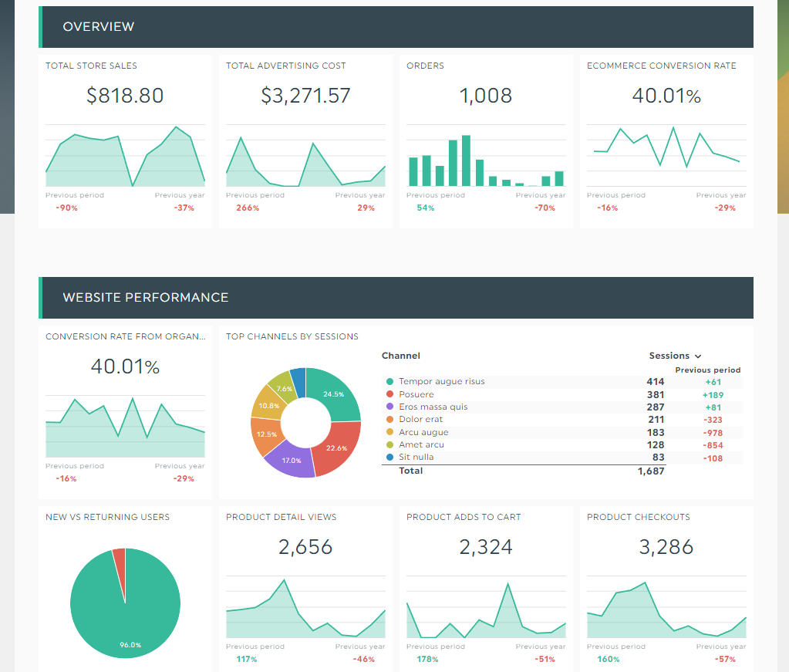
Task: Open New vs Returning Users widget title
Action: [107, 517]
